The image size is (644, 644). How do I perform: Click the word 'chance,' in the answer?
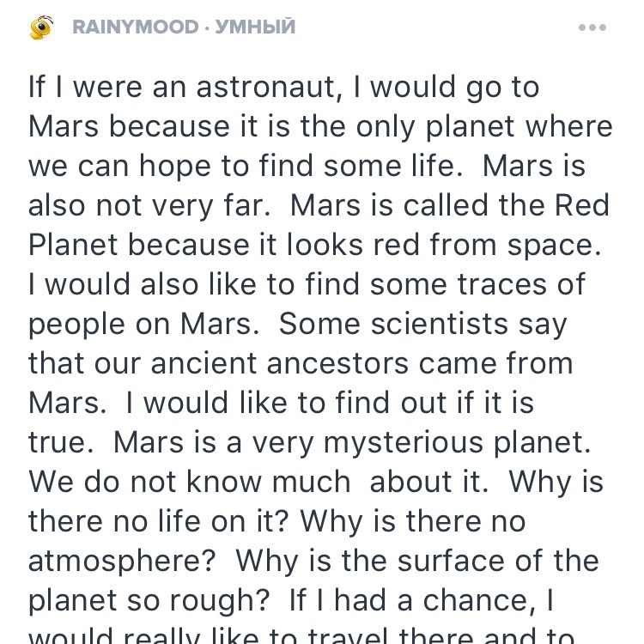point(479,600)
